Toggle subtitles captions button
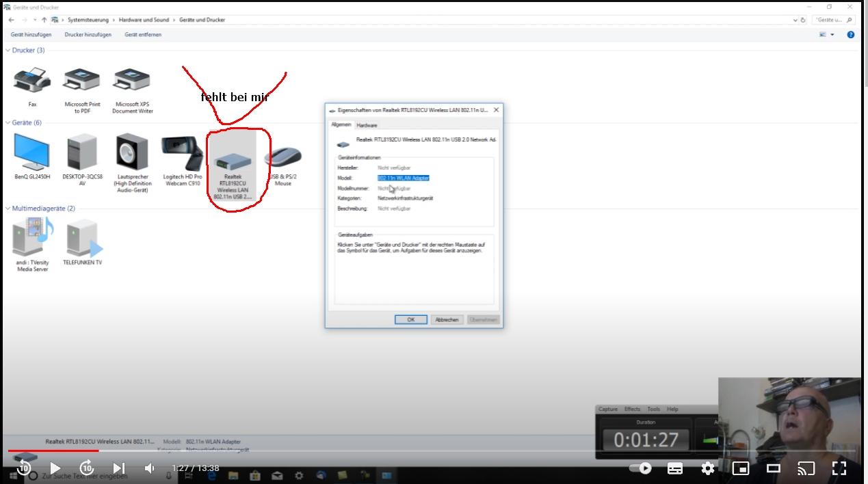 click(675, 468)
